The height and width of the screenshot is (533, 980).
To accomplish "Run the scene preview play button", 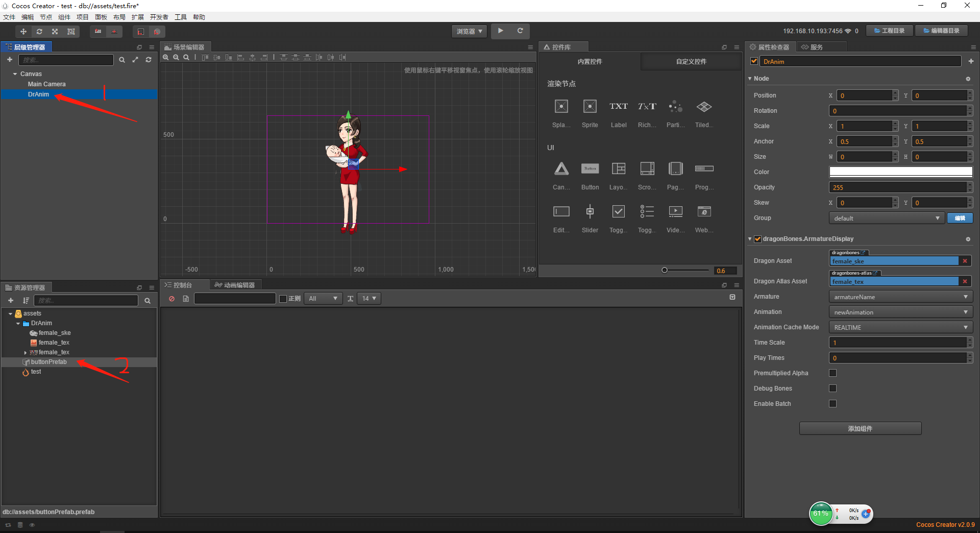I will (x=501, y=31).
